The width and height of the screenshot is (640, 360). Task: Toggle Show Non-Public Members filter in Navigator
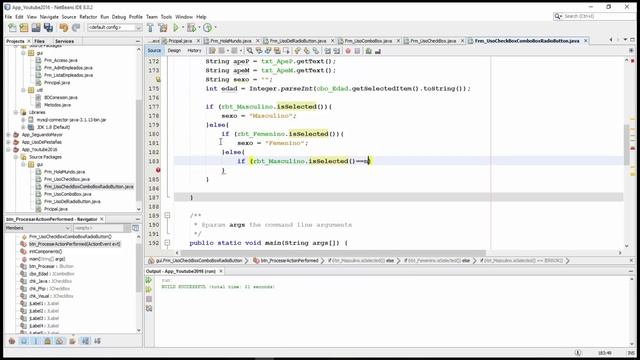[48, 341]
